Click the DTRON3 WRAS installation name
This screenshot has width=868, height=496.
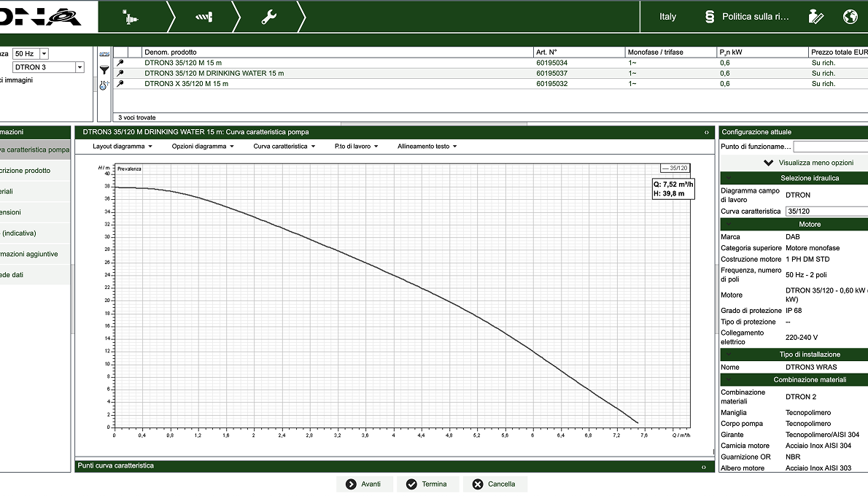(811, 367)
